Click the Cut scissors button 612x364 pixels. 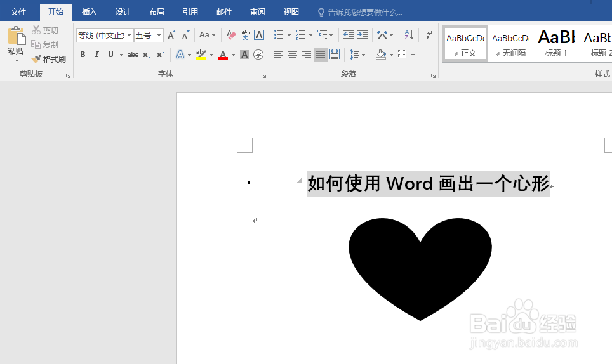[45, 30]
